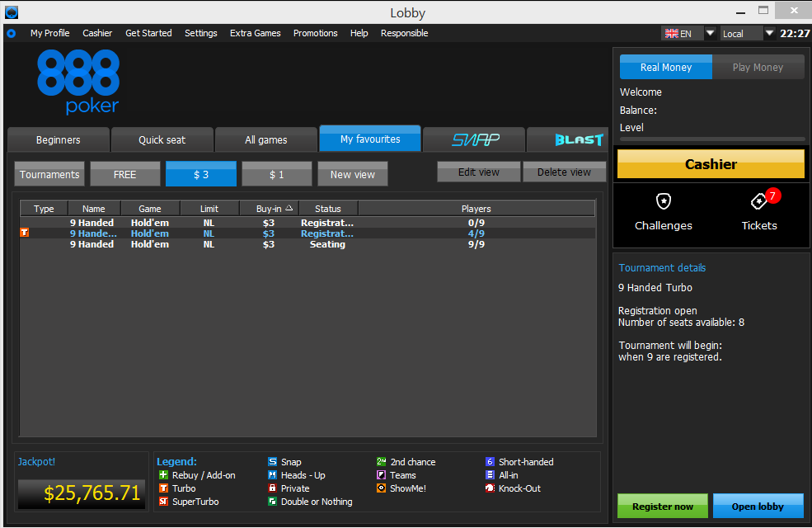Open the Tickets icon with badge
Image resolution: width=812 pixels, height=528 pixels.
click(759, 201)
